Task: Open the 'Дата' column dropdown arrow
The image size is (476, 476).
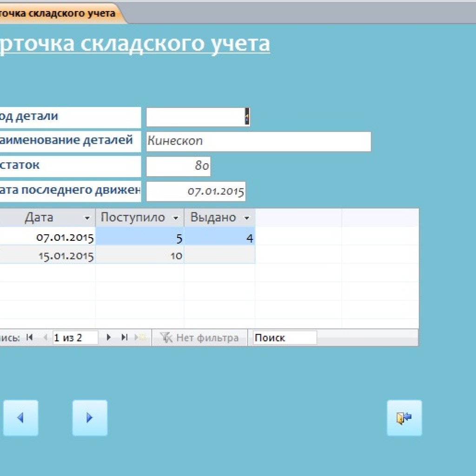Action: coord(87,218)
